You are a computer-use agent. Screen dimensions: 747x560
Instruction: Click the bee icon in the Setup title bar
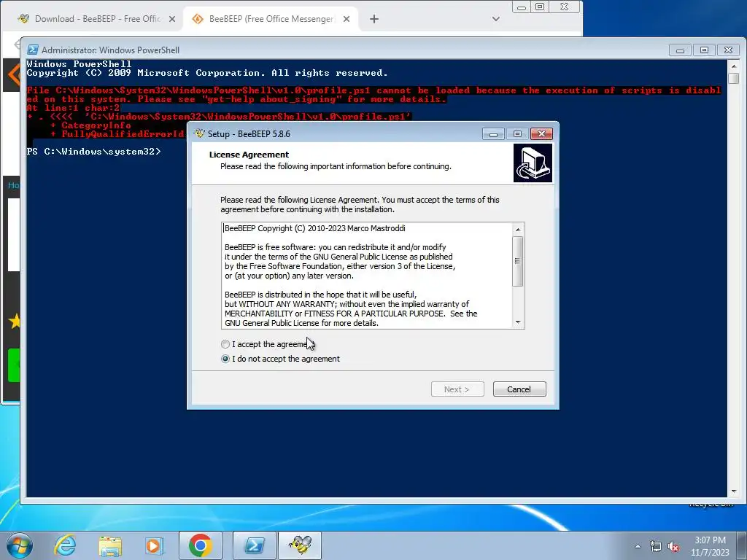[200, 133]
